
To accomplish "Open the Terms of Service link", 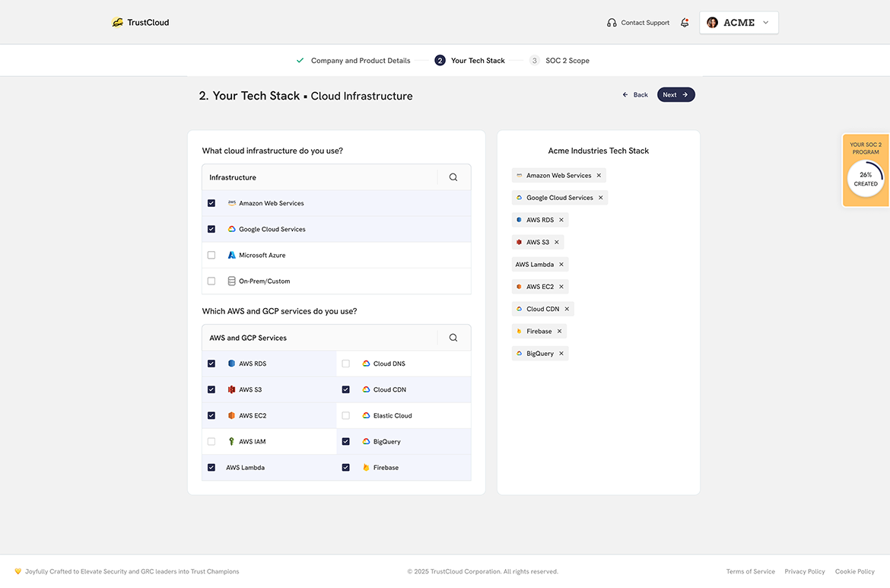I will pyautogui.click(x=750, y=571).
